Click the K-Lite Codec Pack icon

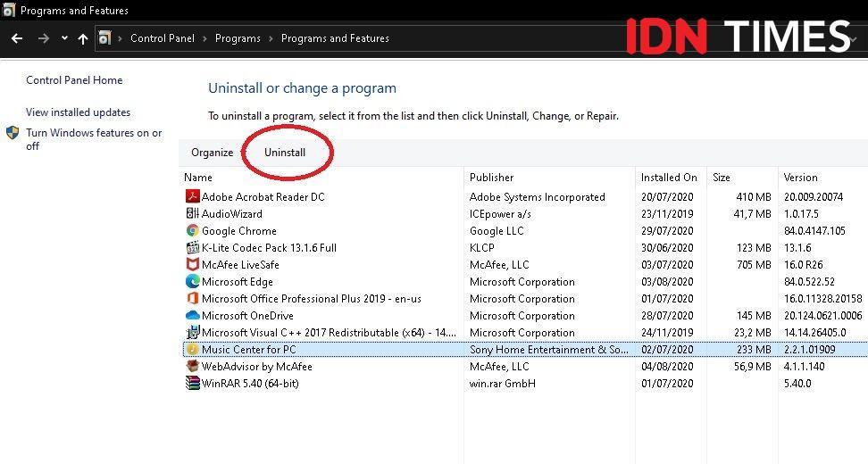[192, 248]
